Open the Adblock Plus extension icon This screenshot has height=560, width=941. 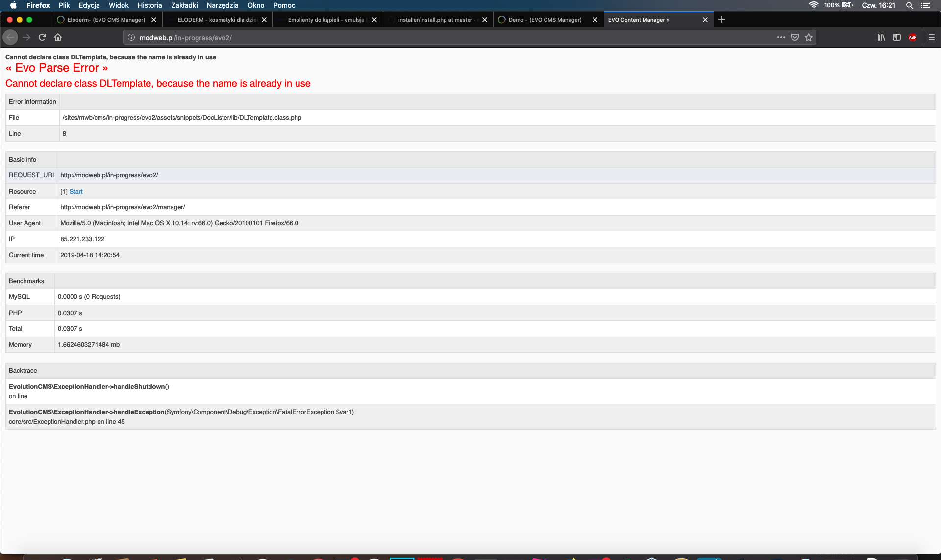pyautogui.click(x=913, y=37)
